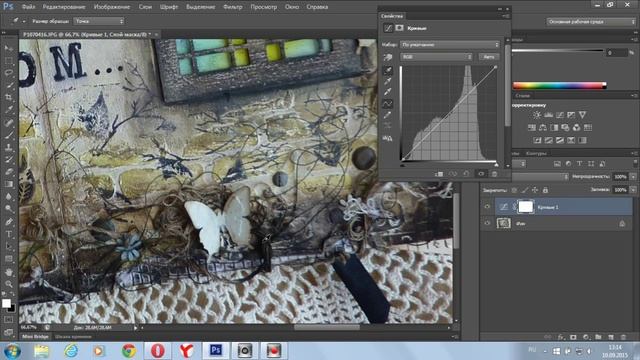
Task: Add Levels adjustment histogram icon
Action: [548, 115]
